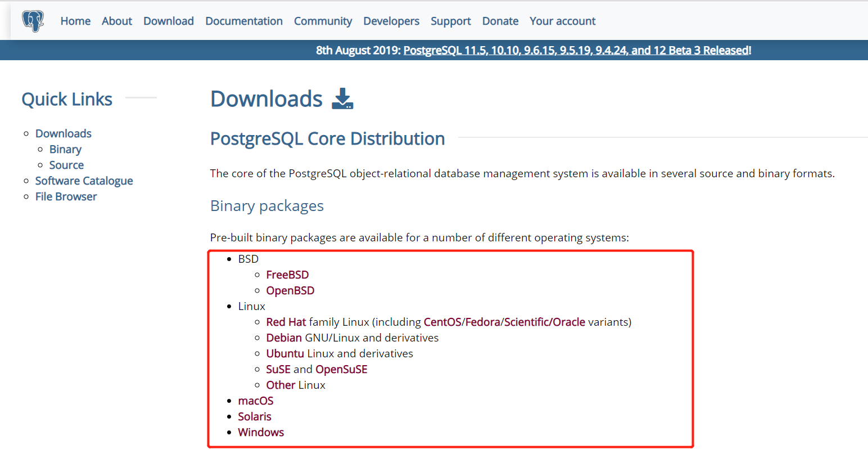Viewport: 868px width, 449px height.
Task: Open Support in the navigation bar
Action: point(451,21)
